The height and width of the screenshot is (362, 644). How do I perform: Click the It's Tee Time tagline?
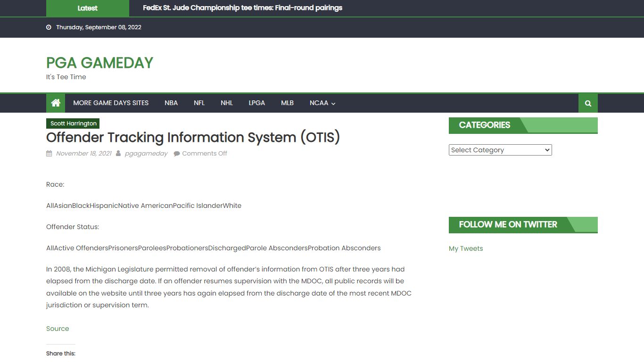click(66, 77)
